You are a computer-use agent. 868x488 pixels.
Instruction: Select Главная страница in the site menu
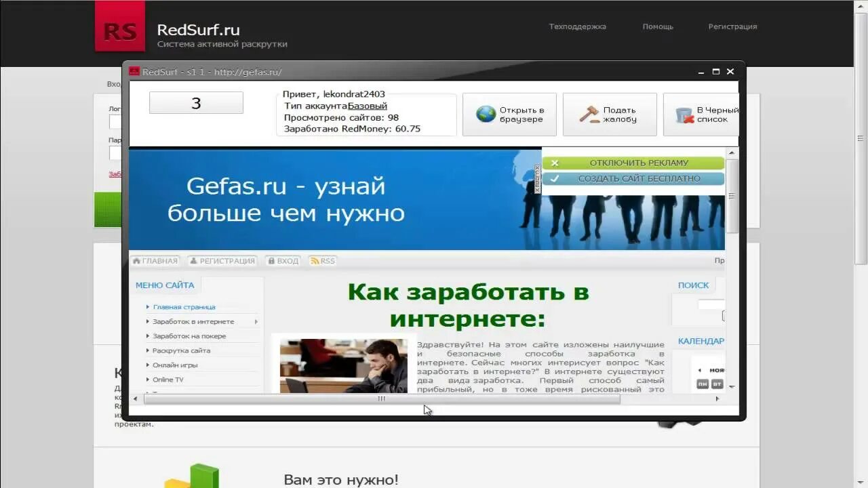184,307
